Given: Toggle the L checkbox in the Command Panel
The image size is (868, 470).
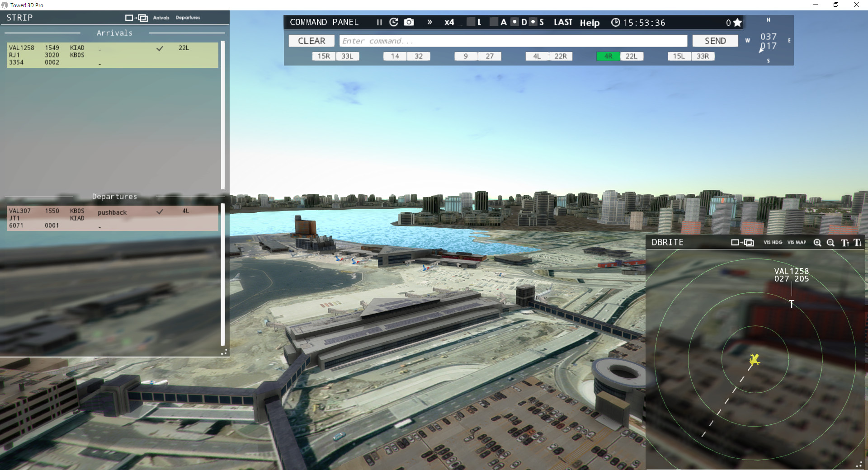Looking at the screenshot, I should coord(471,22).
